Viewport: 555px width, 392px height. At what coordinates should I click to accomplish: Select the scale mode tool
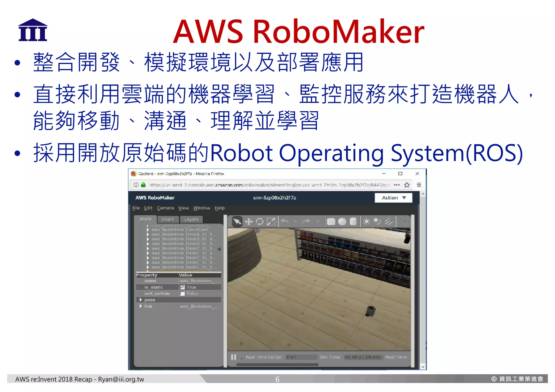(x=271, y=222)
